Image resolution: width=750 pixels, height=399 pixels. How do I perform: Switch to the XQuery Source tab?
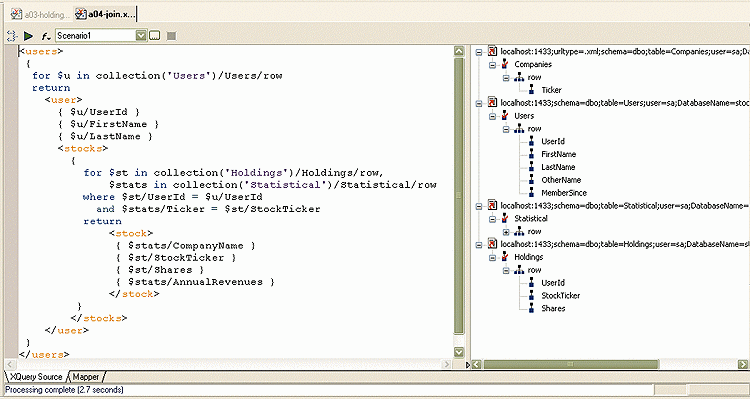pyautogui.click(x=35, y=377)
